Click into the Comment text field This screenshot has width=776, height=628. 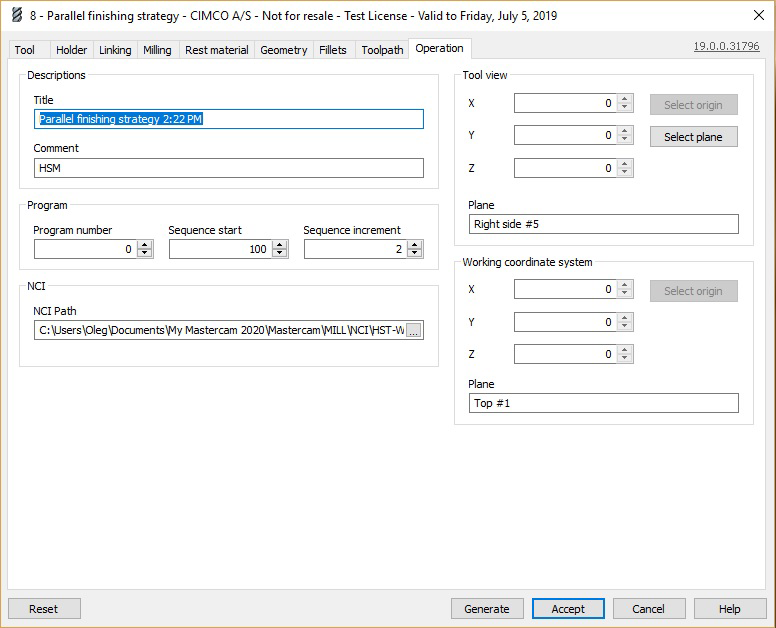tap(228, 168)
